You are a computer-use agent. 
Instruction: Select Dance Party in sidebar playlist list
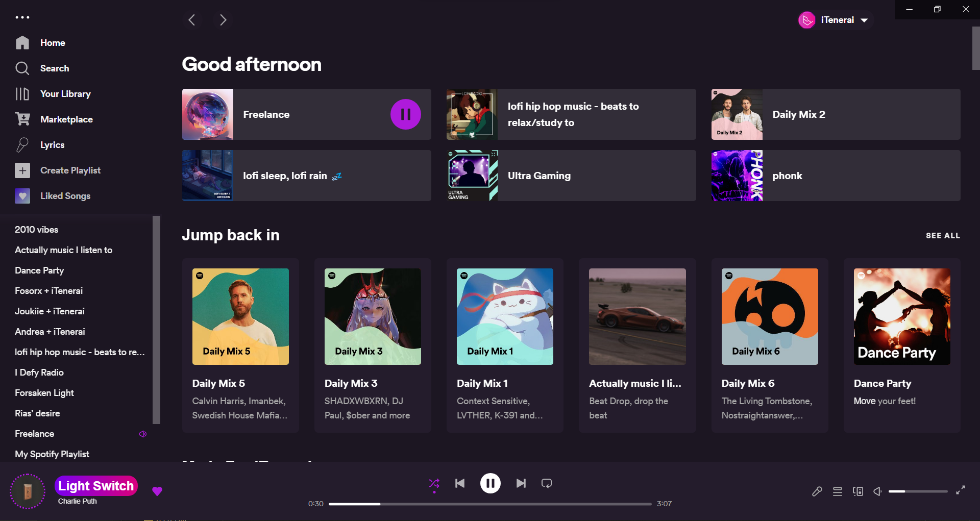[39, 270]
